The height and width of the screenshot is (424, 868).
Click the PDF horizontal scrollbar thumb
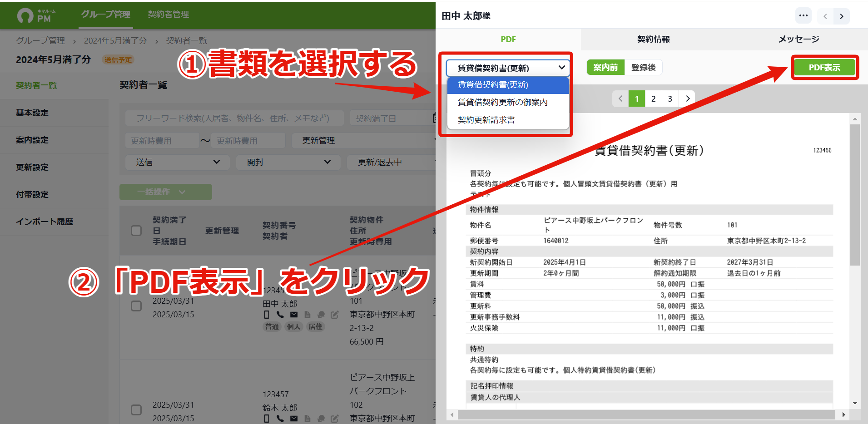tap(646, 414)
